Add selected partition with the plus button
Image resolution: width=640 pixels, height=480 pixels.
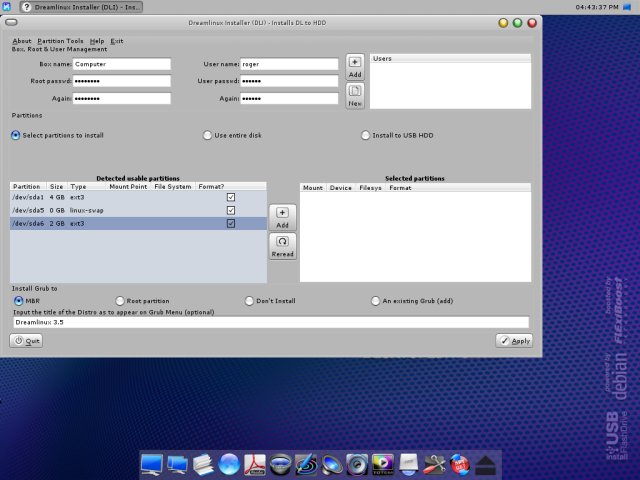pos(282,218)
